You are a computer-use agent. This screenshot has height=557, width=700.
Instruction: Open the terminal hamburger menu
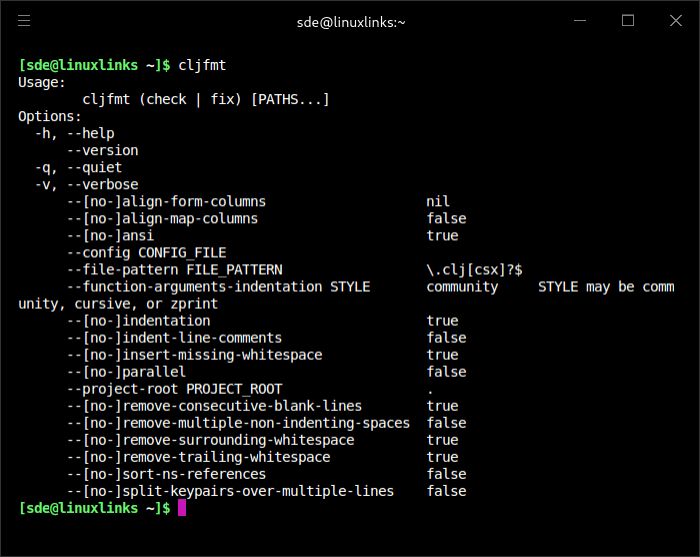[24, 21]
